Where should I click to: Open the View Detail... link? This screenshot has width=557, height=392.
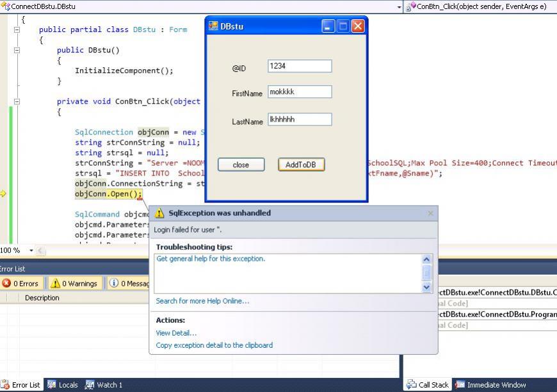[x=176, y=333]
